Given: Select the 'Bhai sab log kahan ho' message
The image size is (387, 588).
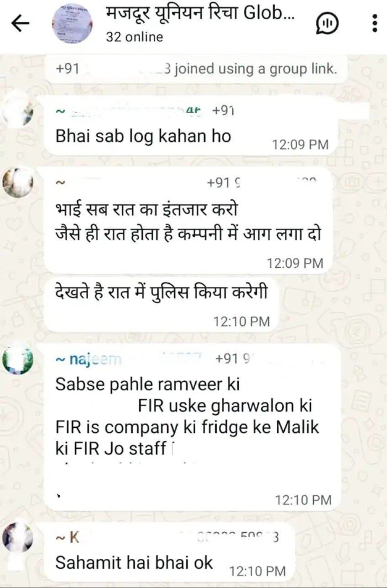Looking at the screenshot, I should pos(192,126).
